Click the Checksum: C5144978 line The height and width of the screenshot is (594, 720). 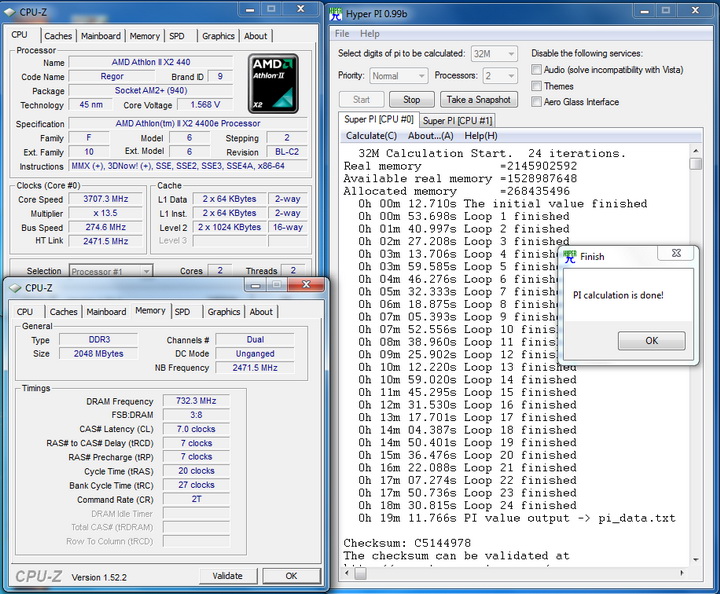[x=407, y=543]
